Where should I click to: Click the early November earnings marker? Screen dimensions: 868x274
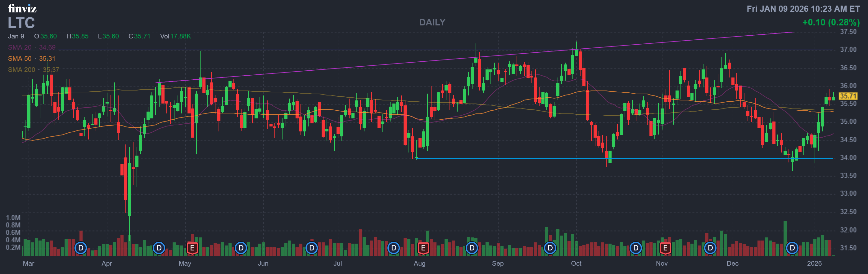(665, 248)
